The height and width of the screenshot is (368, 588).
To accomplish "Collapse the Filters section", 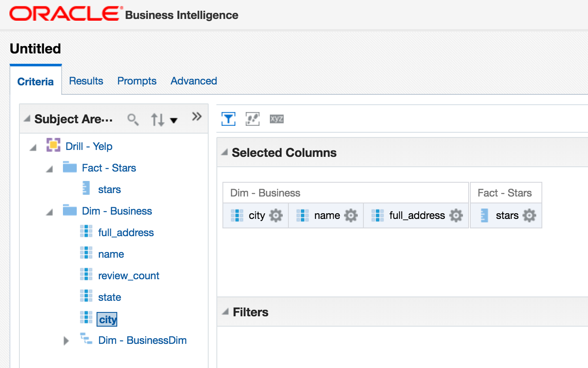I will [x=223, y=312].
